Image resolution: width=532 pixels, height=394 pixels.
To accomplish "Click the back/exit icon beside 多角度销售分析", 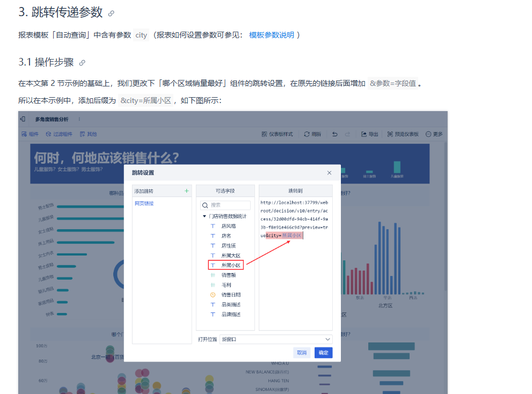I will pyautogui.click(x=23, y=119).
